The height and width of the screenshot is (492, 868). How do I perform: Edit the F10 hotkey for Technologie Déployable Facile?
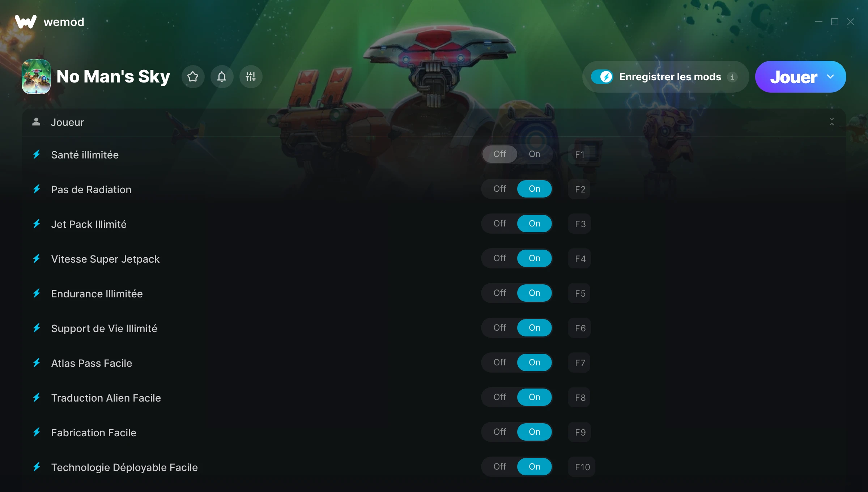coord(582,467)
